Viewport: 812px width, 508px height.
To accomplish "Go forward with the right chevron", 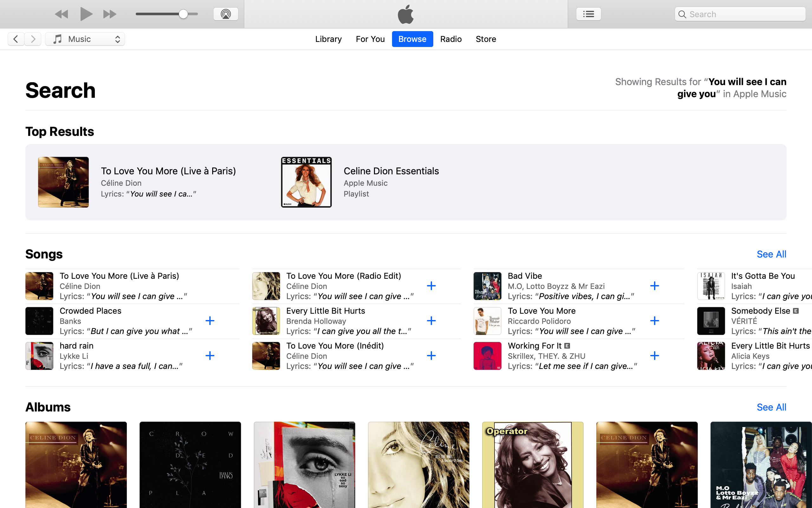I will [x=33, y=39].
